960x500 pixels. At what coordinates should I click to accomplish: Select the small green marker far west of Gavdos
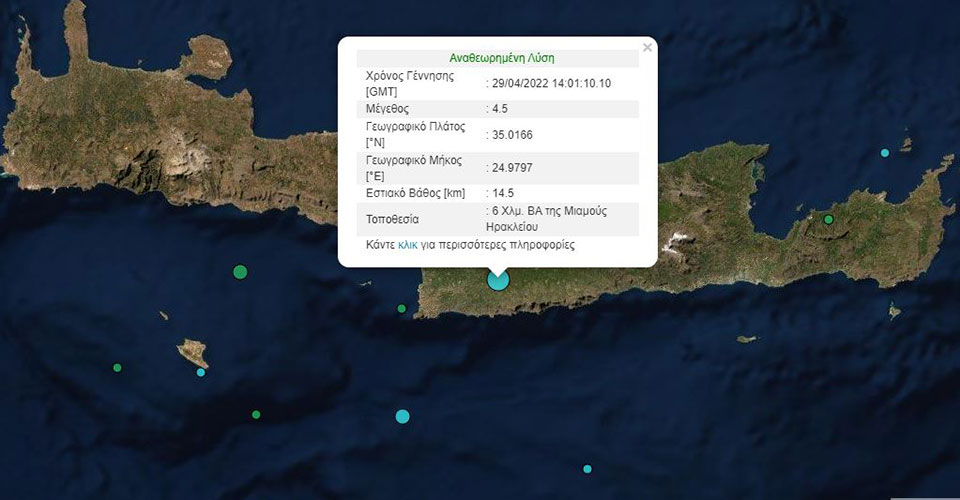(117, 368)
